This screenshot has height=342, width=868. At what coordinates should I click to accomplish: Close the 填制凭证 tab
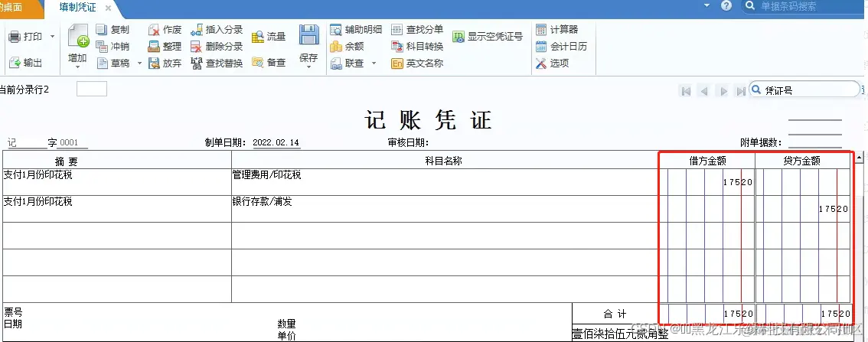(x=108, y=8)
